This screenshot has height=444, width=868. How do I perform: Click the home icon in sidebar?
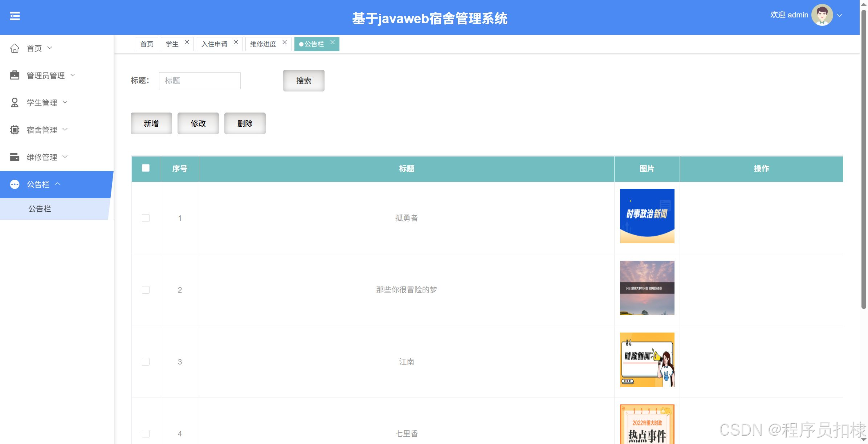pyautogui.click(x=15, y=48)
